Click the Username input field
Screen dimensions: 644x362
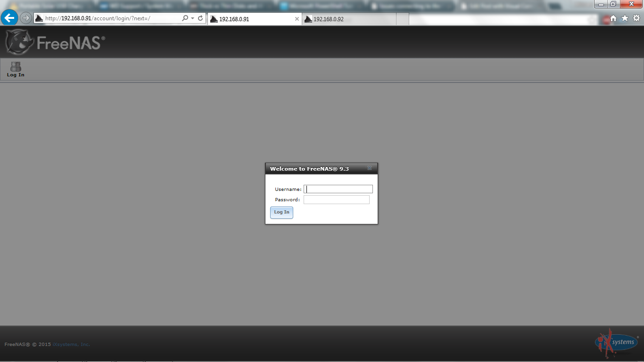338,189
